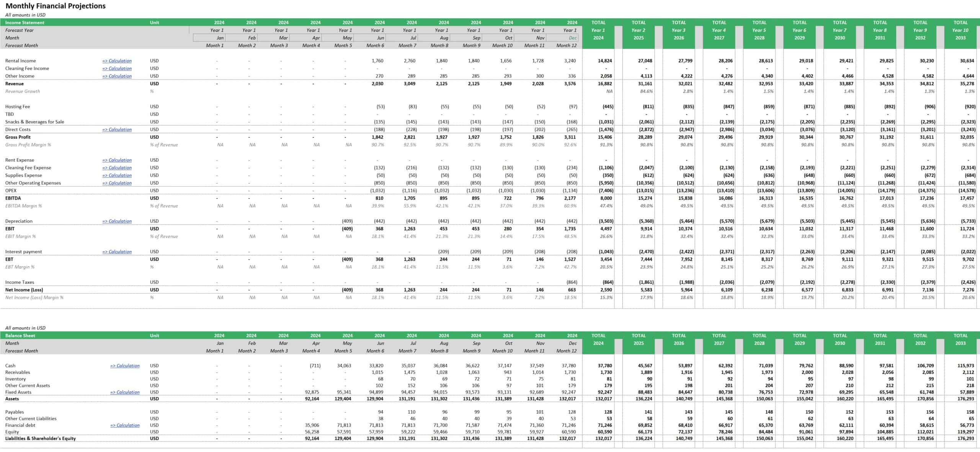Follow the Interest payment calculation link
This screenshot has height=452, width=980.
(117, 252)
